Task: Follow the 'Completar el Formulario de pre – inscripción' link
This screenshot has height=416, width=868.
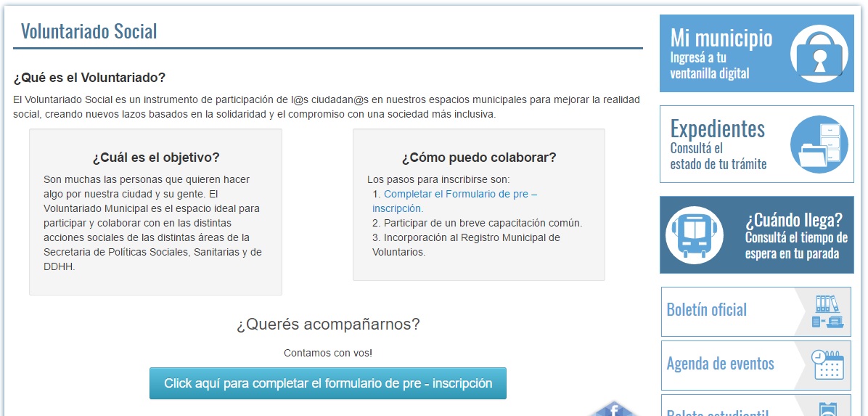Action: pos(454,201)
